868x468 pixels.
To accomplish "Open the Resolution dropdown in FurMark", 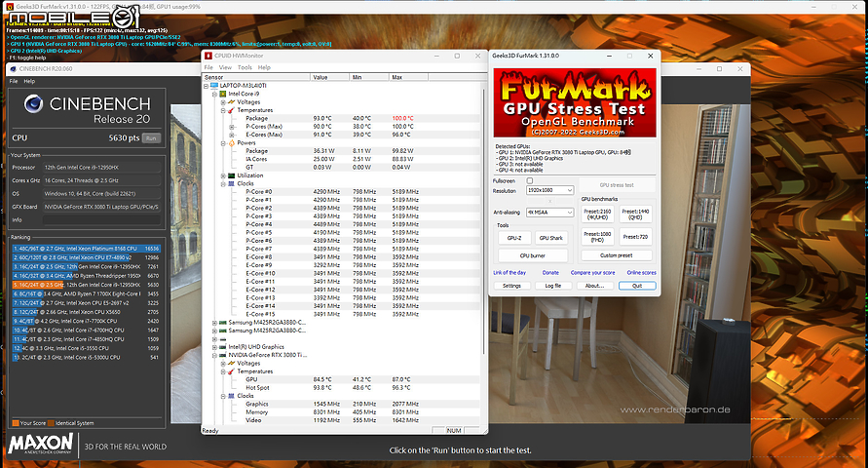I will (x=549, y=190).
